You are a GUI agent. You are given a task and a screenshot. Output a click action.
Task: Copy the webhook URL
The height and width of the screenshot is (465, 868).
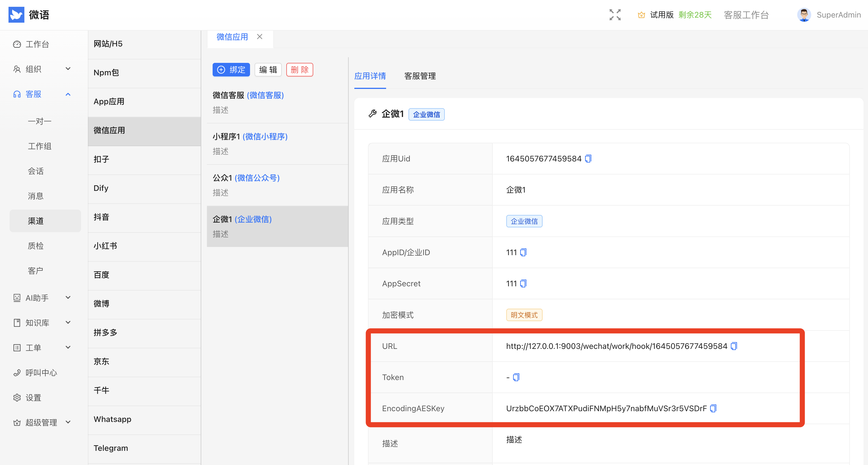coord(734,346)
